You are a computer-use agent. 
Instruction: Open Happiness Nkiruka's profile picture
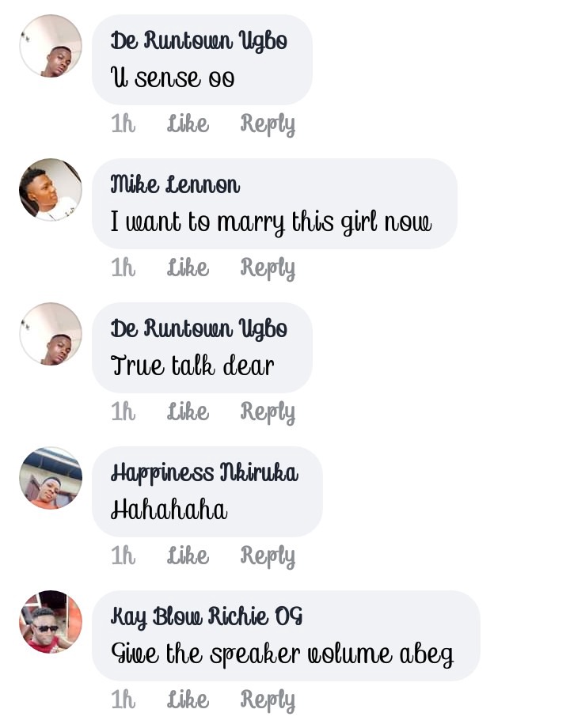(x=51, y=478)
